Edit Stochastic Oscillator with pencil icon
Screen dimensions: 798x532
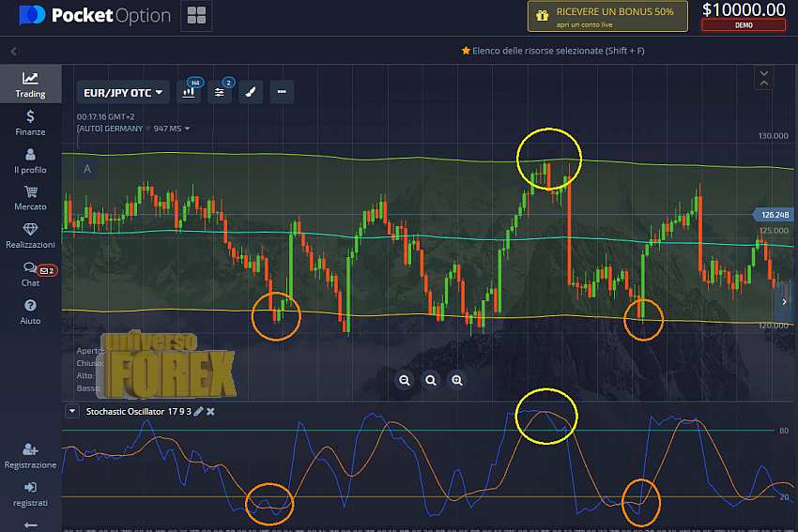tap(198, 412)
